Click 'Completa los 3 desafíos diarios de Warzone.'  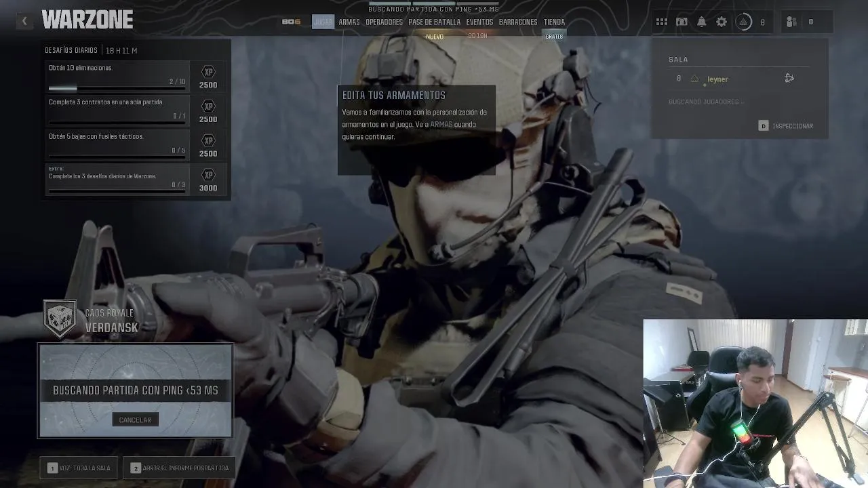point(102,176)
